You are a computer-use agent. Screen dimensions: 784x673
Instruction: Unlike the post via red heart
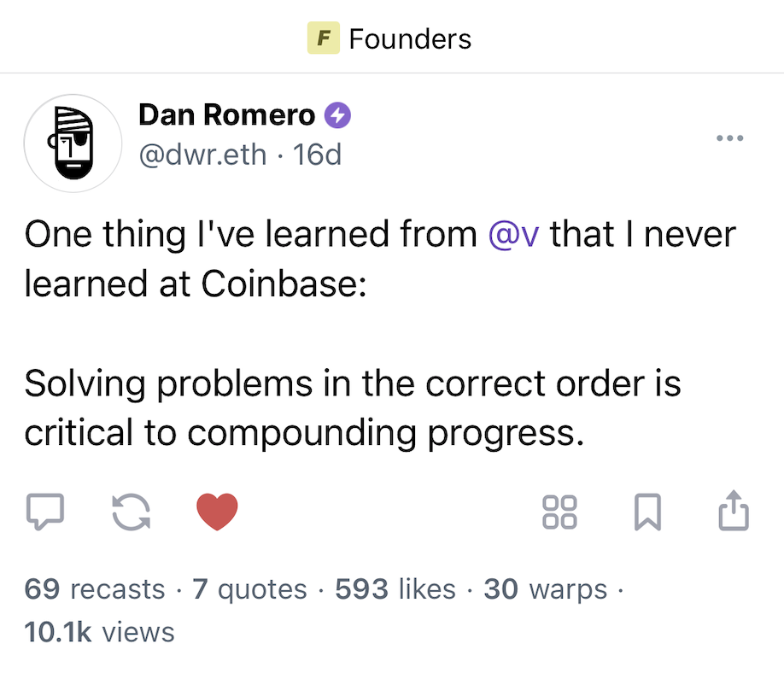217,512
